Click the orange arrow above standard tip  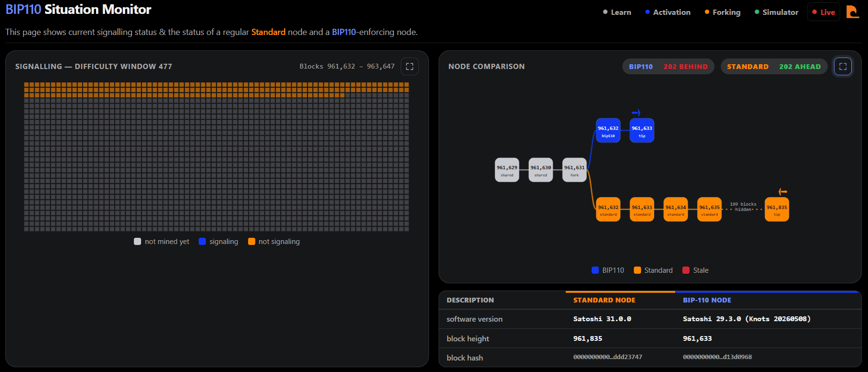tap(783, 192)
